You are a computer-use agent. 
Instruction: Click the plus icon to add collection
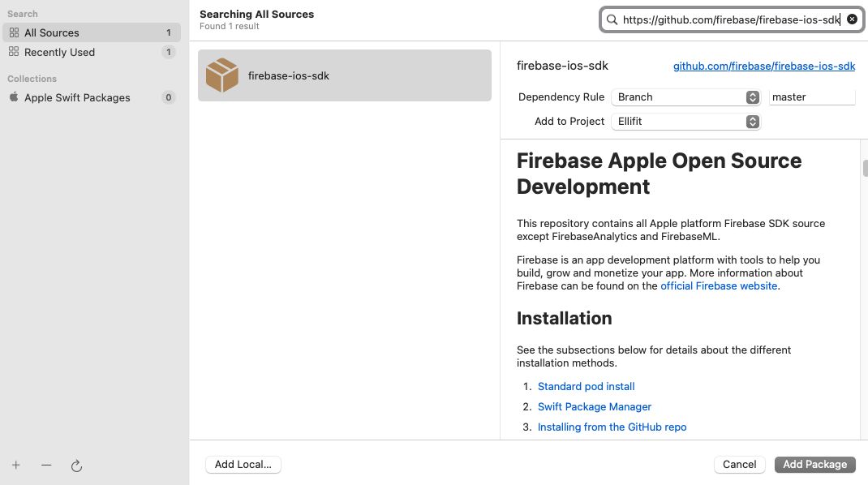[15, 466]
